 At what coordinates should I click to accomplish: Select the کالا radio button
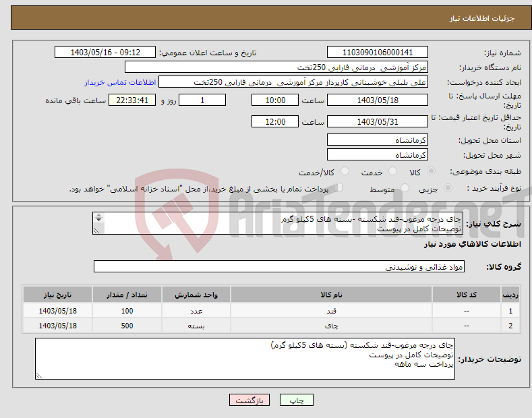click(x=431, y=171)
